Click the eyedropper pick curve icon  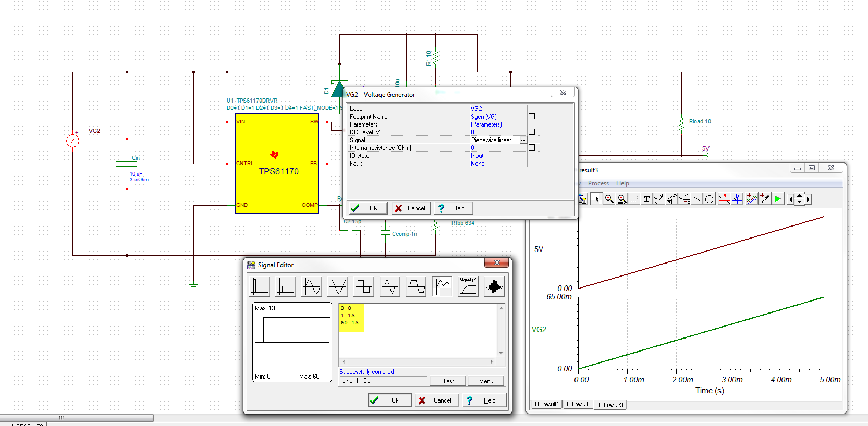764,199
